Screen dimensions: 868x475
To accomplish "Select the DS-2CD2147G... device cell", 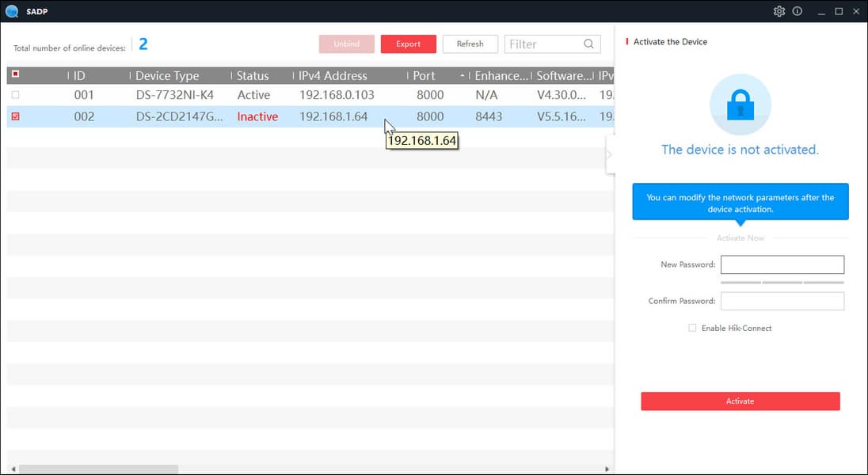I will [x=180, y=116].
